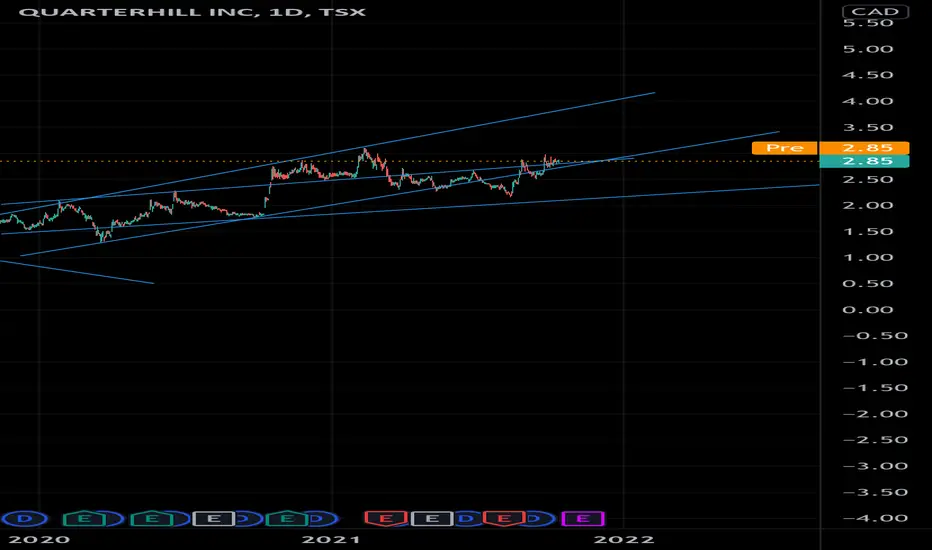
Task: Open the purple upcoming earnings E marker
Action: pos(582,519)
